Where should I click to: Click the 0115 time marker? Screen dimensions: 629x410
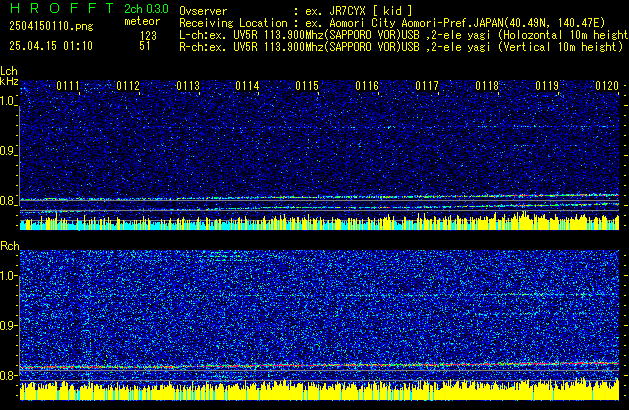(307, 86)
